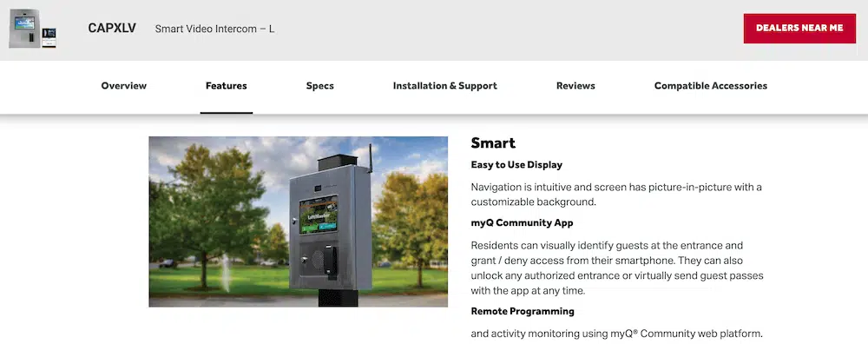Image resolution: width=868 pixels, height=344 pixels.
Task: Click the outdoor intercom product photo
Action: 299,222
